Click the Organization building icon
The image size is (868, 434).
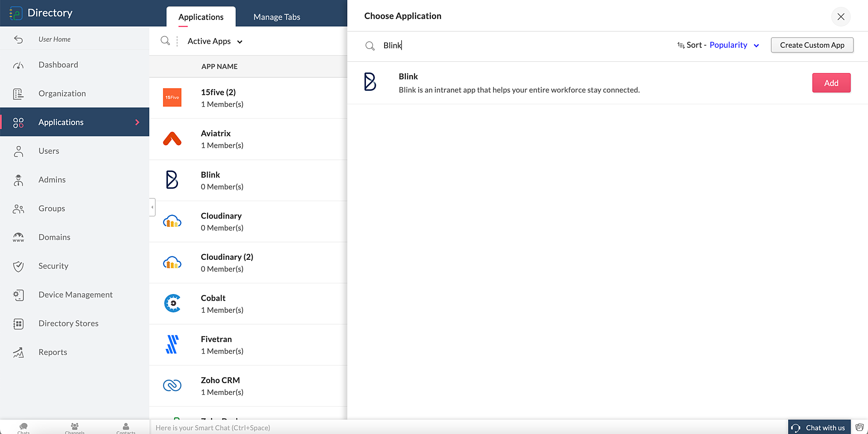(18, 94)
